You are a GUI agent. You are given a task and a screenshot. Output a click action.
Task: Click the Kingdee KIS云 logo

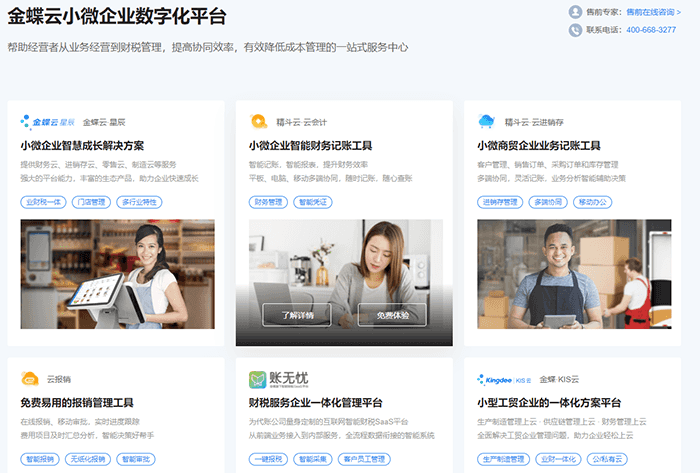click(x=504, y=380)
